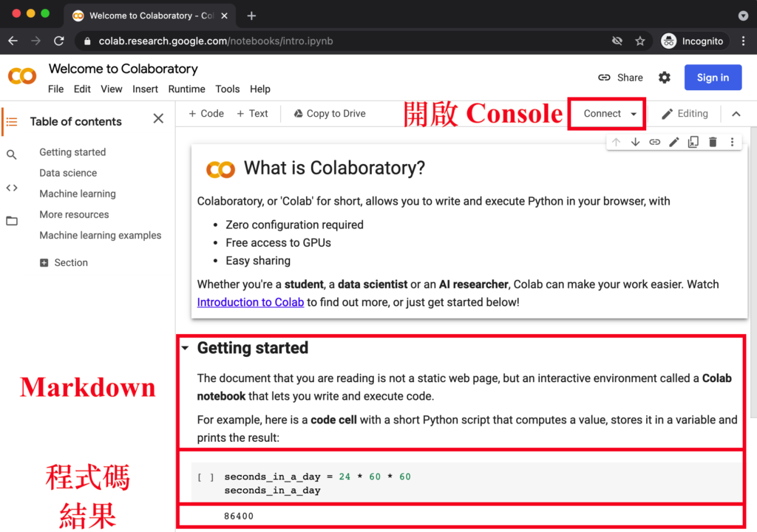The height and width of the screenshot is (532, 757).
Task: Switch the notebook into Editing mode
Action: [684, 113]
